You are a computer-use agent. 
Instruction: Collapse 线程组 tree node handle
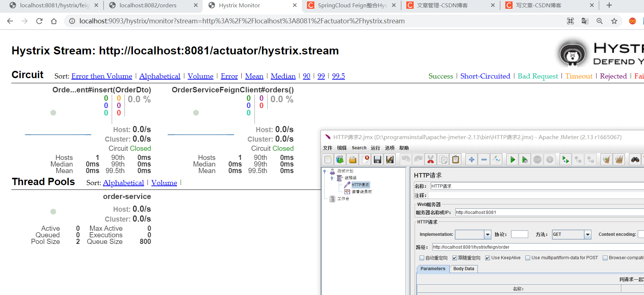[332, 178]
